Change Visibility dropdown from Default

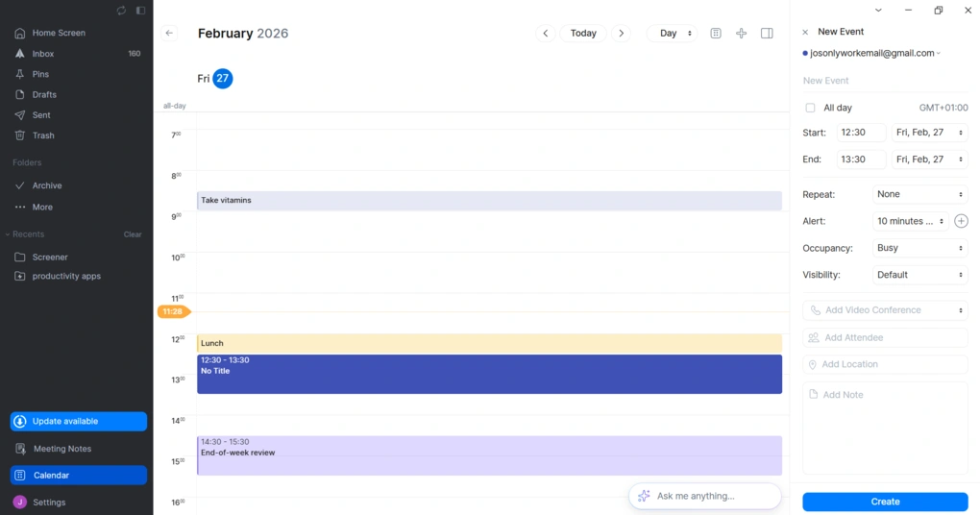919,275
